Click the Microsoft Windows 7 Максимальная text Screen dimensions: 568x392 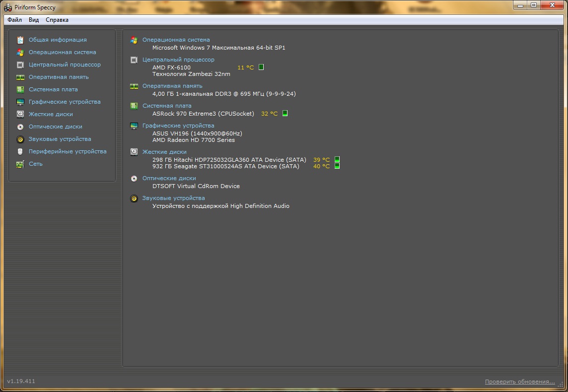[219, 48]
